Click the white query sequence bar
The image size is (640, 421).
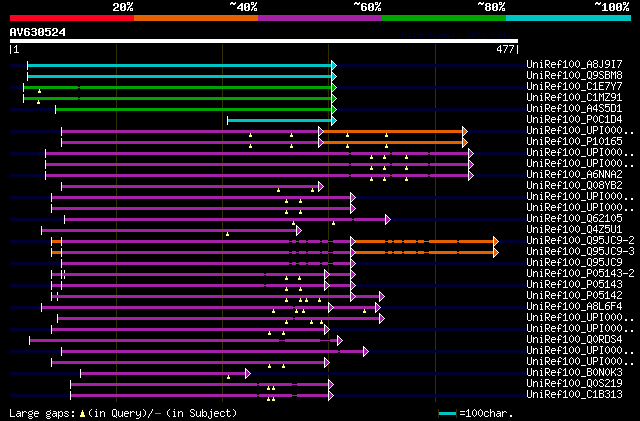264,41
